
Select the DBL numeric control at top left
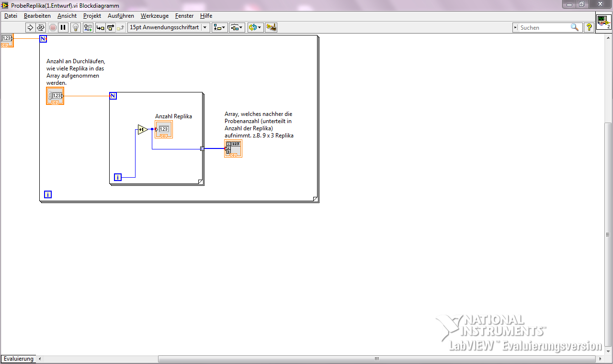7,41
